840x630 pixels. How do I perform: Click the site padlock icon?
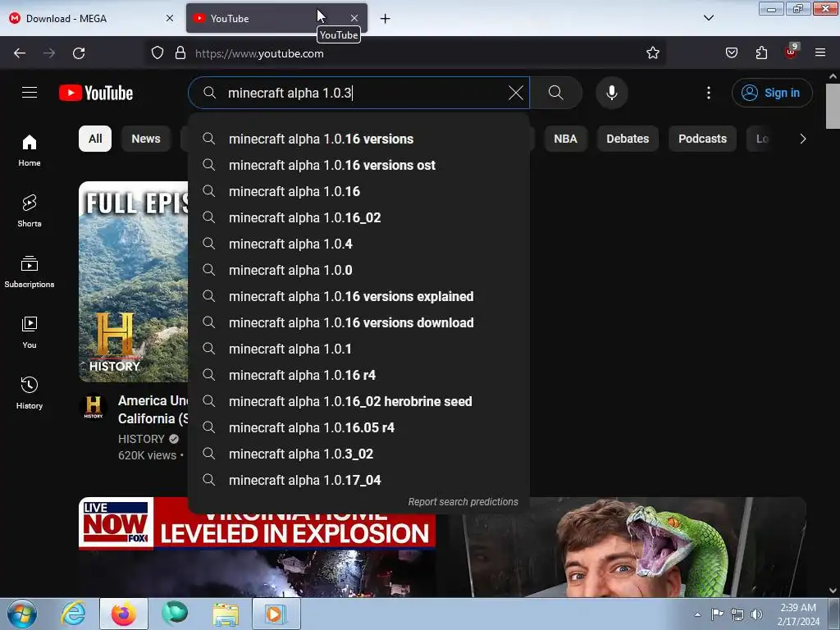pos(180,53)
